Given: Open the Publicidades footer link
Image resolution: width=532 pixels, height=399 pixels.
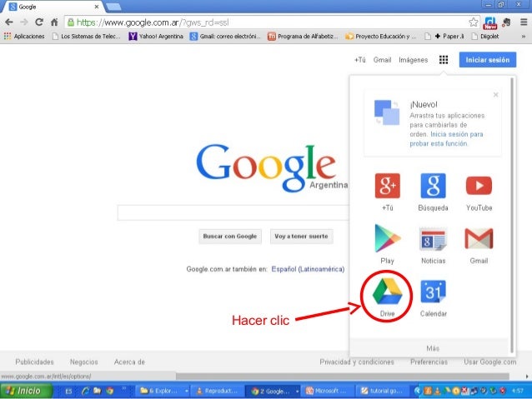Looking at the screenshot, I should pos(34,362).
